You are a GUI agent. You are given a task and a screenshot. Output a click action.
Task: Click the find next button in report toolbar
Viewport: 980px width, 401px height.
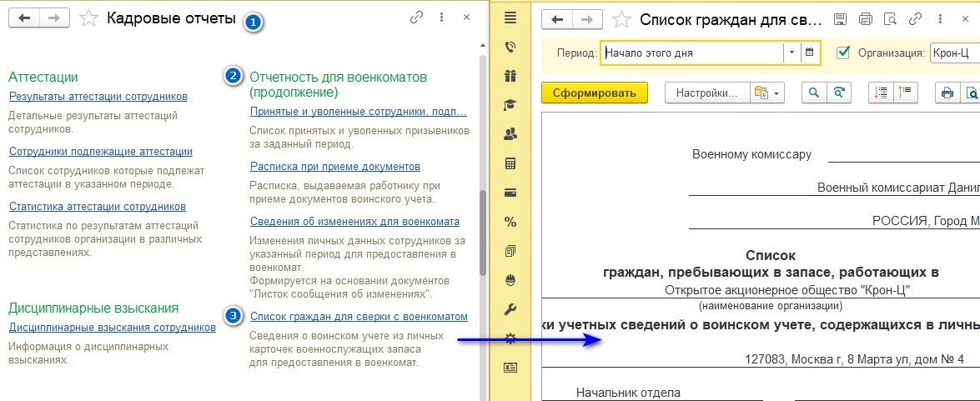pyautogui.click(x=838, y=93)
